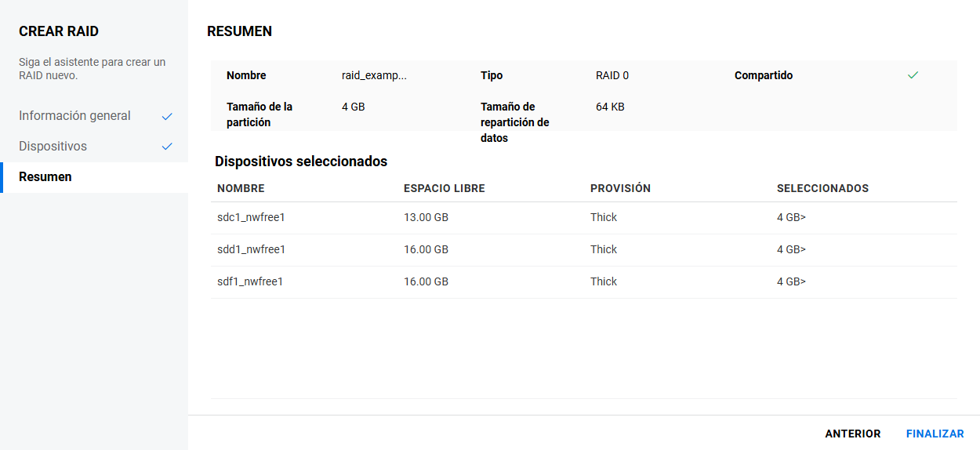Click the Seleccionados column header

[822, 189]
